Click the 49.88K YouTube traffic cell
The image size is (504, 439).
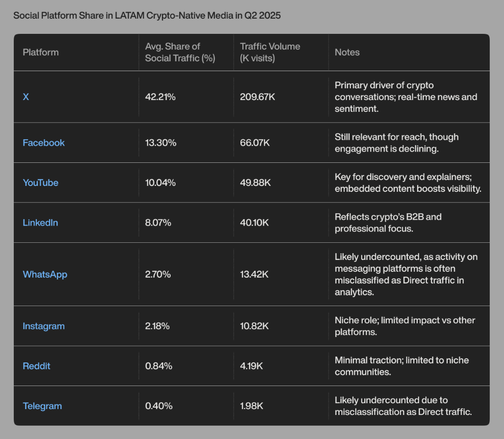(255, 183)
